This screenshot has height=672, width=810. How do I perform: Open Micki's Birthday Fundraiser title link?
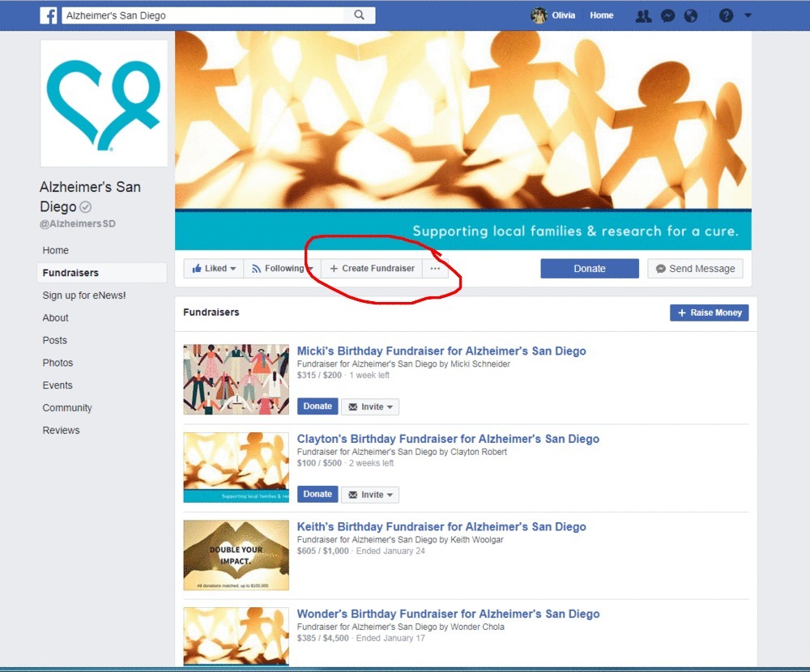coord(441,351)
